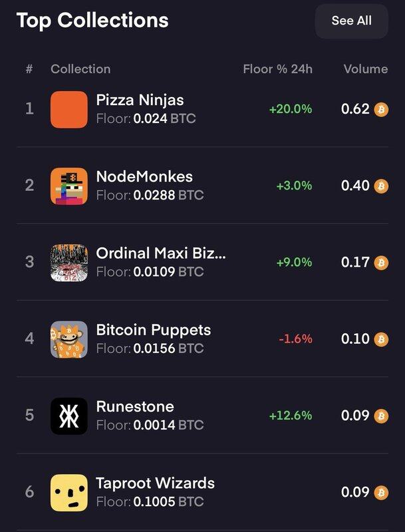Screen dimensions: 405x532
Task: Select the Bitcoin Puppets collection title
Action: [x=153, y=330]
